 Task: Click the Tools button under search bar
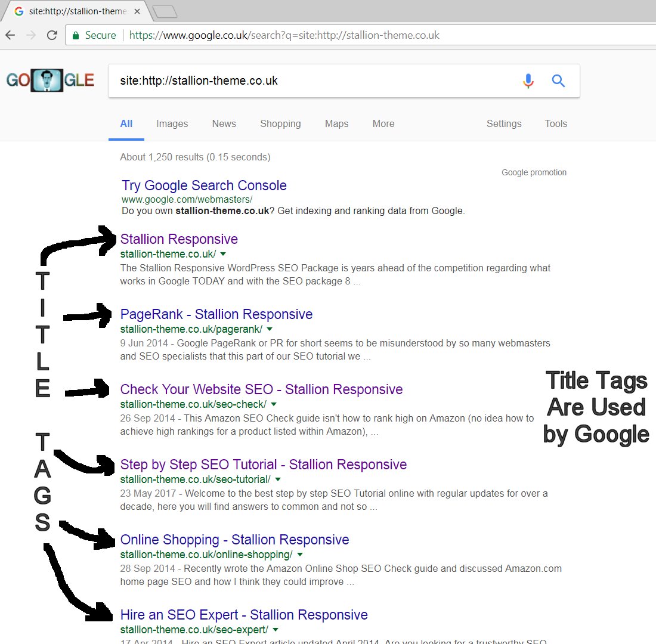tap(555, 124)
